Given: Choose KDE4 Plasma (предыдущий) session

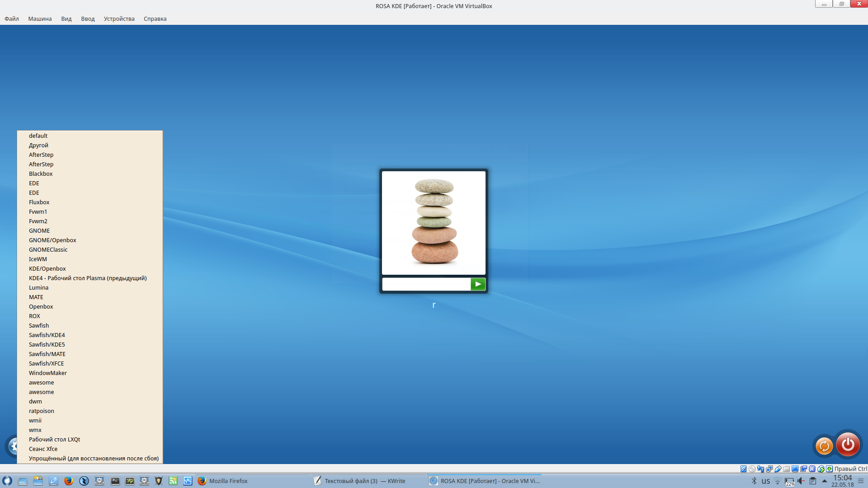Looking at the screenshot, I should coord(88,278).
